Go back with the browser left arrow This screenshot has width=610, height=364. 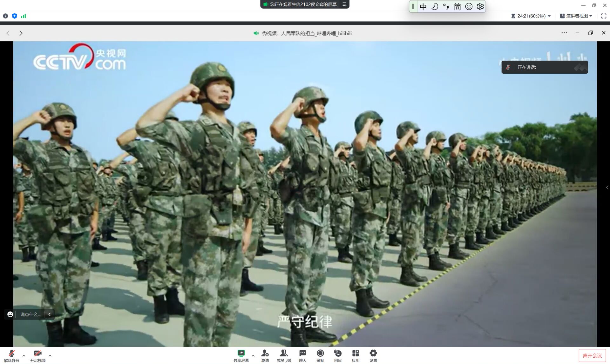tap(8, 33)
